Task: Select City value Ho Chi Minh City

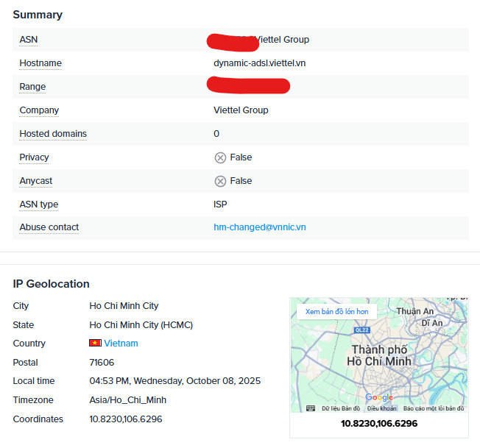Action: [124, 306]
